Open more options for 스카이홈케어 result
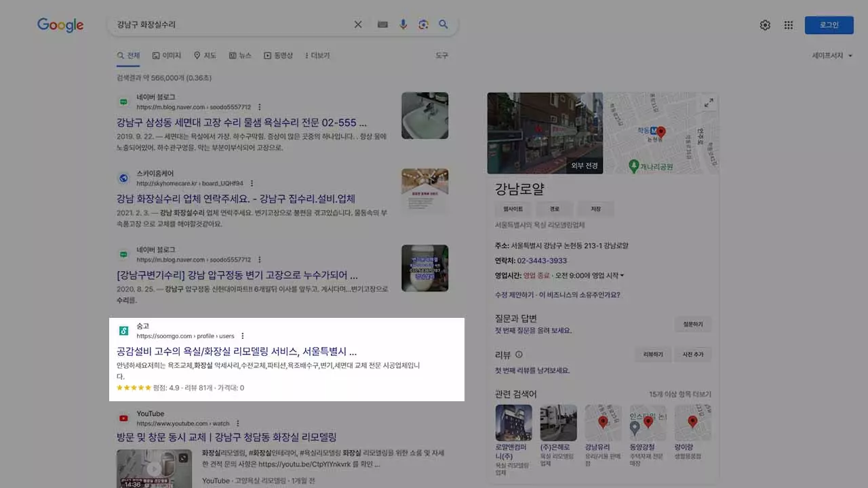This screenshot has width=868, height=488. tap(252, 183)
